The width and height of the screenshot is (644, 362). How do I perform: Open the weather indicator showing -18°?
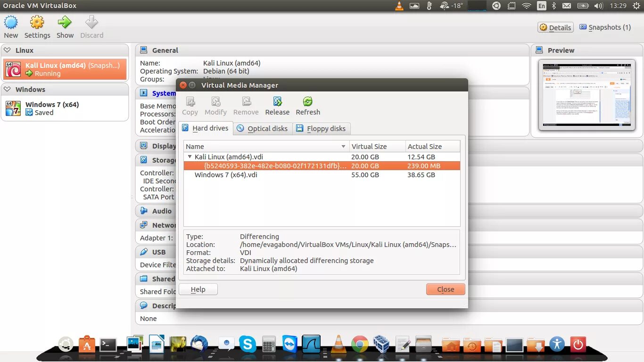tap(451, 6)
